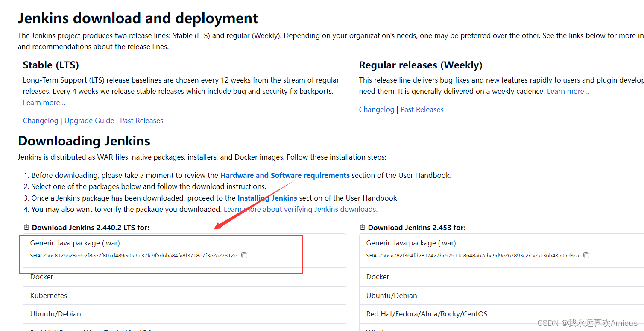Download Weekly Generic Java package (.war)
Image resolution: width=644 pixels, height=331 pixels.
(x=411, y=243)
